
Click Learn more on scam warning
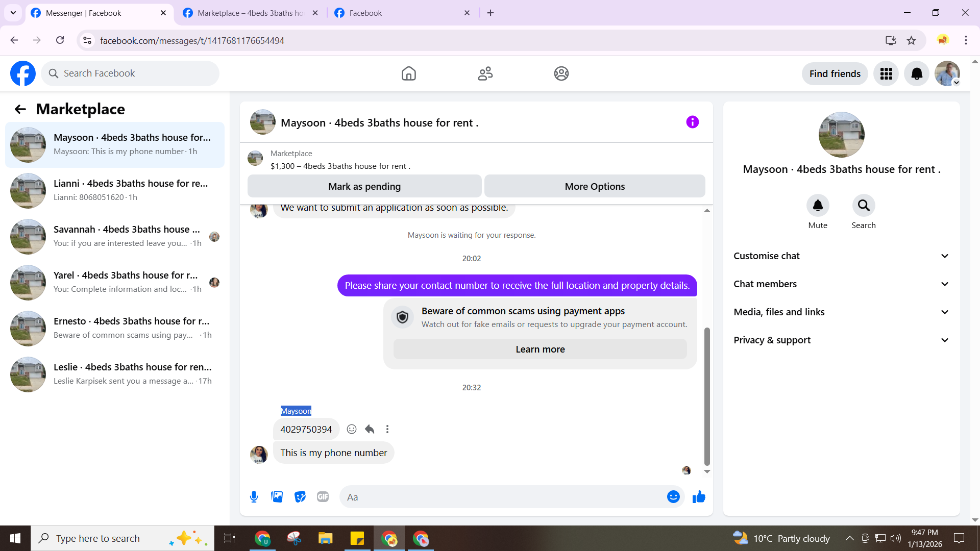(540, 349)
